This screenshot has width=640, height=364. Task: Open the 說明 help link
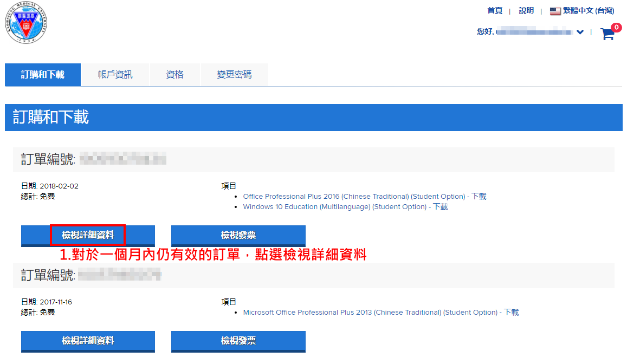526,11
